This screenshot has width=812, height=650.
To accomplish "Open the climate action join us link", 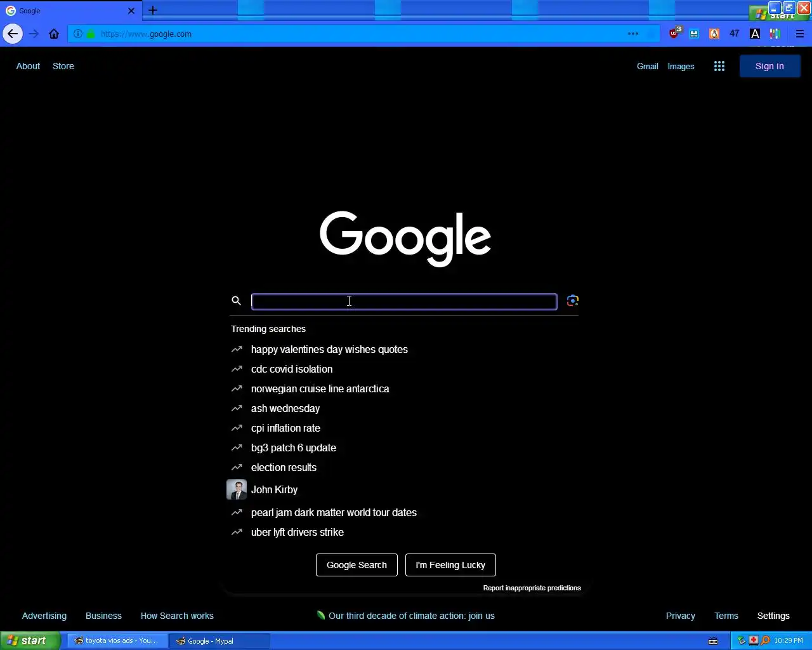I will click(x=412, y=616).
